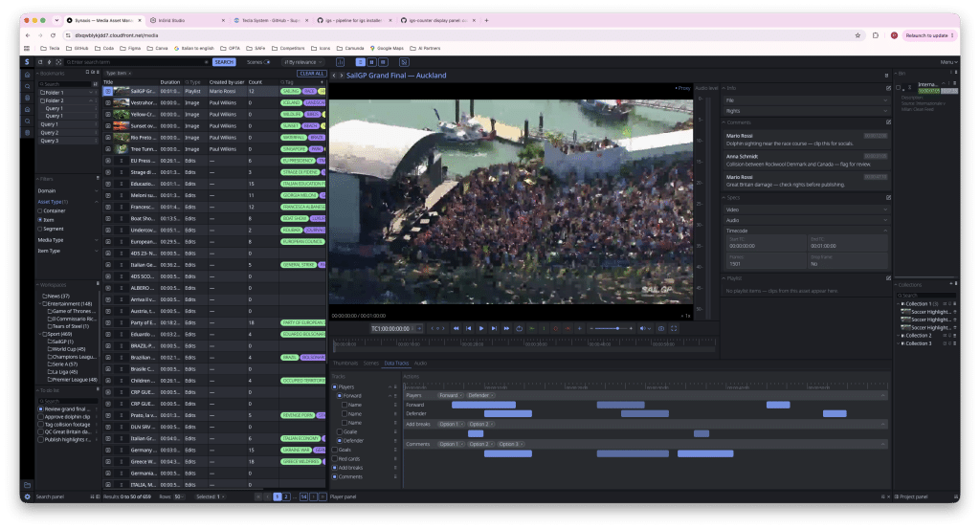Screen dimensions: 980x529
Task: Open the GitHub bookmark folder
Action: (78, 48)
